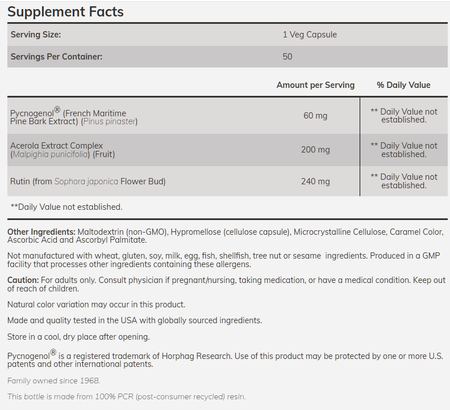Image resolution: width=450 pixels, height=410 pixels.
Task: Click the % Daily Value column header
Action: (403, 85)
